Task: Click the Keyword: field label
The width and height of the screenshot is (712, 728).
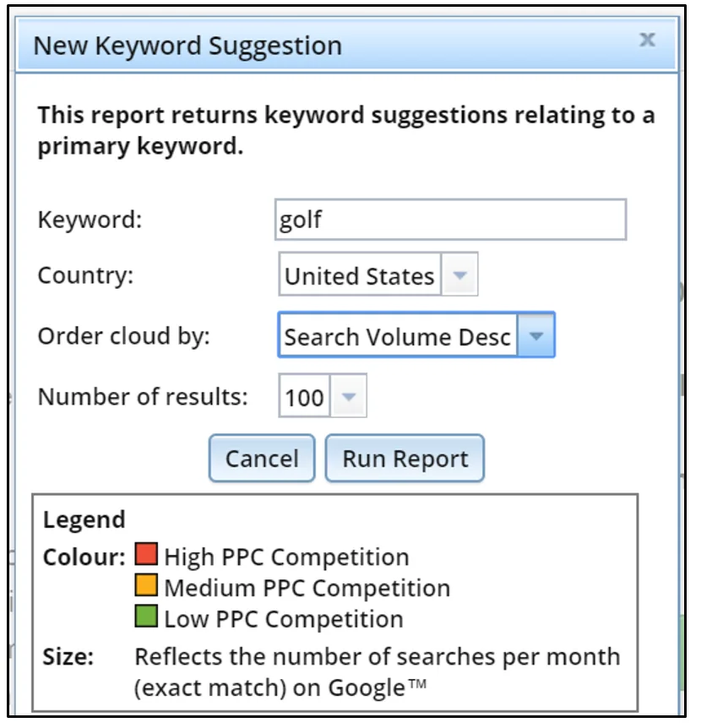Action: click(90, 220)
